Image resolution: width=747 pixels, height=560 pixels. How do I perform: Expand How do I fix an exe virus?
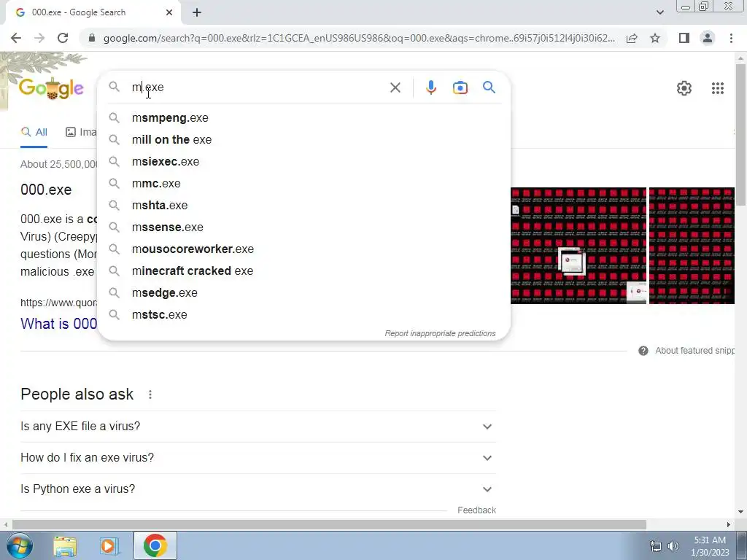click(258, 458)
